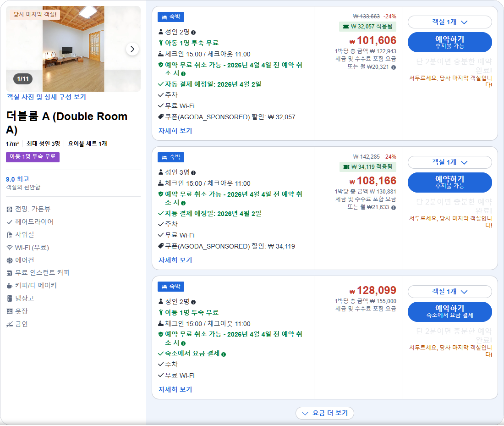Open 객실 1개 dropdown for ₩108,166 offer

[x=449, y=162]
